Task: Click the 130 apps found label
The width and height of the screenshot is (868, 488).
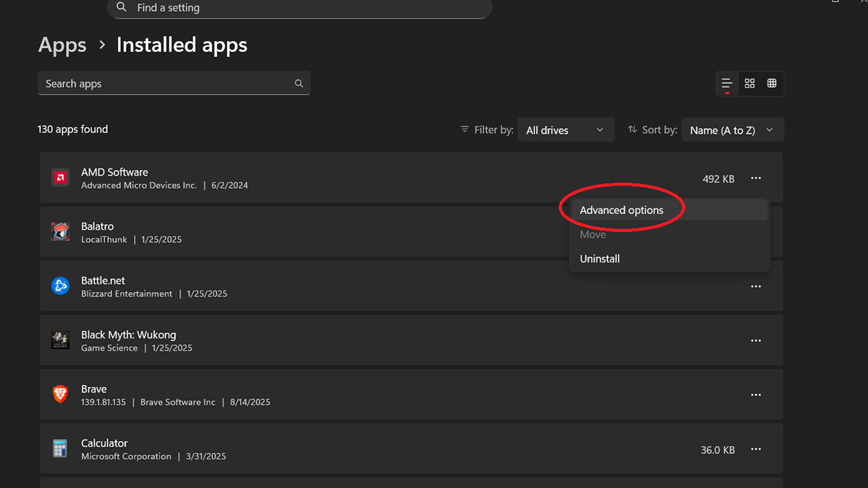Action: click(73, 129)
